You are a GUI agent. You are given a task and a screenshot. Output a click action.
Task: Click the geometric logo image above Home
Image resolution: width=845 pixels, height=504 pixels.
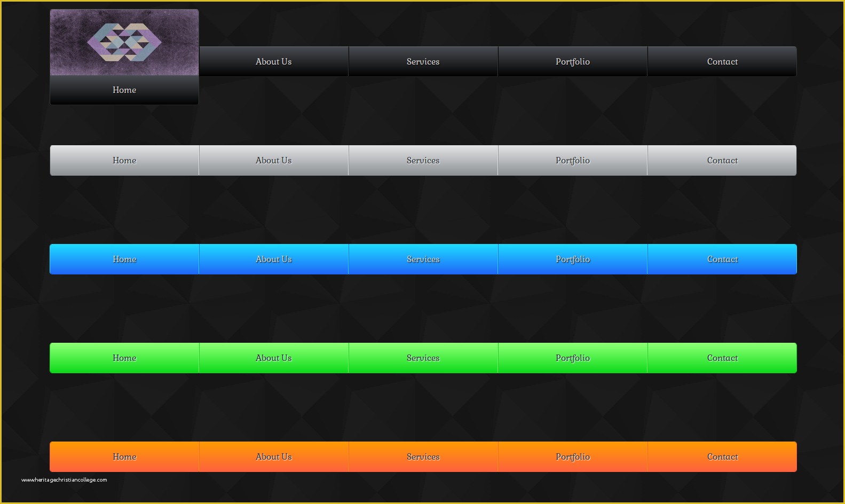point(124,42)
